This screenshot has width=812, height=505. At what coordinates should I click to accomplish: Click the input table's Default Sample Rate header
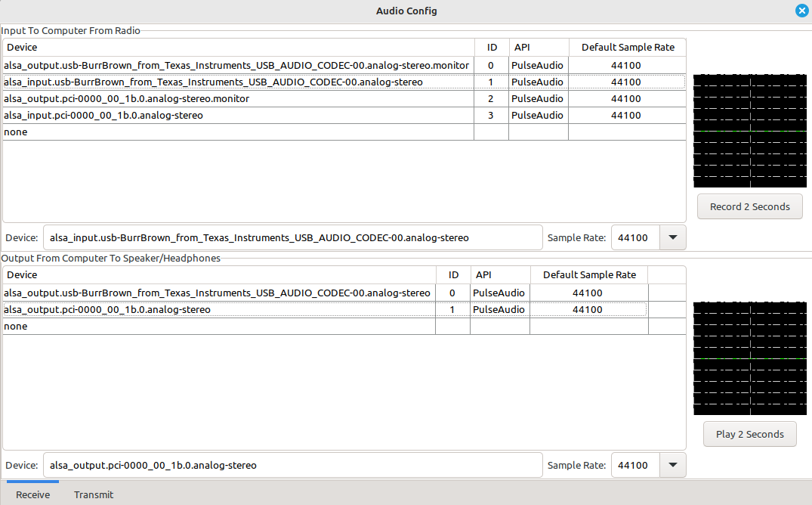point(628,48)
